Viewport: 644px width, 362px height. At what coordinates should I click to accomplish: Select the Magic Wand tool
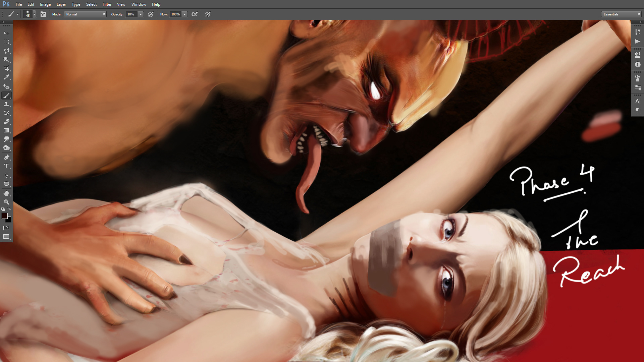pos(6,60)
